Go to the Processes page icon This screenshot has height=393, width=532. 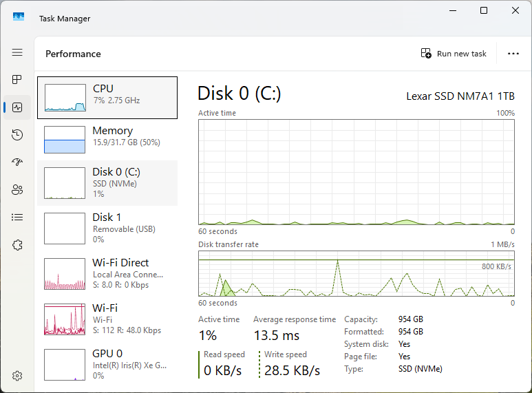click(17, 80)
